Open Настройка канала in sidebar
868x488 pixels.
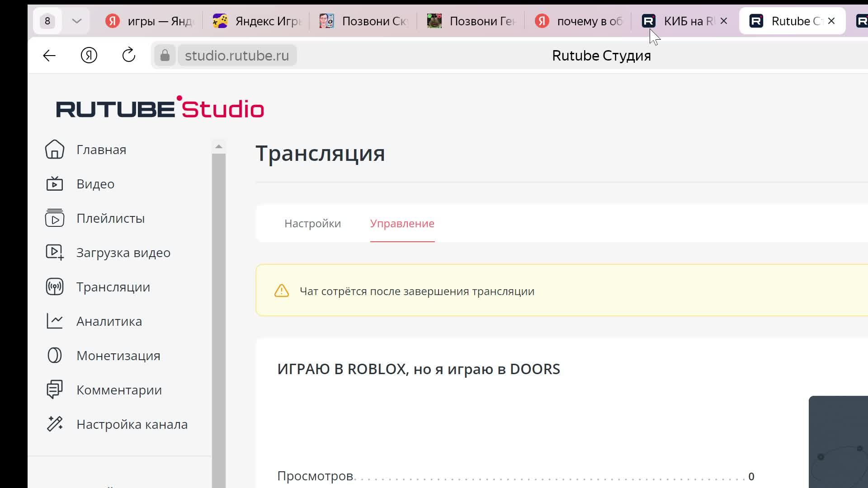(x=132, y=424)
